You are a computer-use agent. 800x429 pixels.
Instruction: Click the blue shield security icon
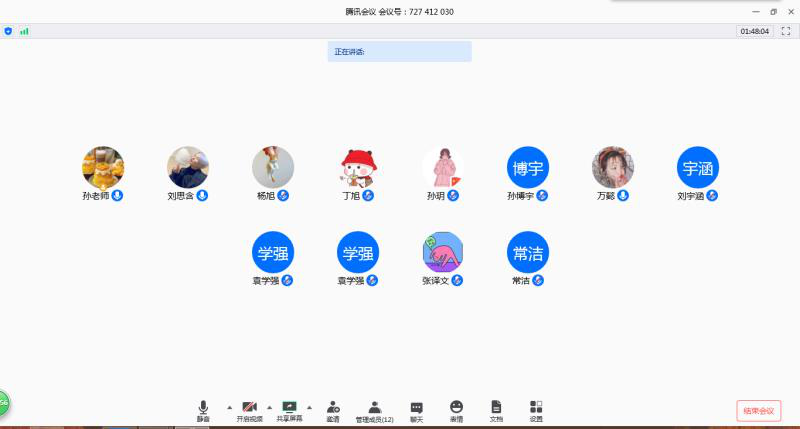[9, 31]
